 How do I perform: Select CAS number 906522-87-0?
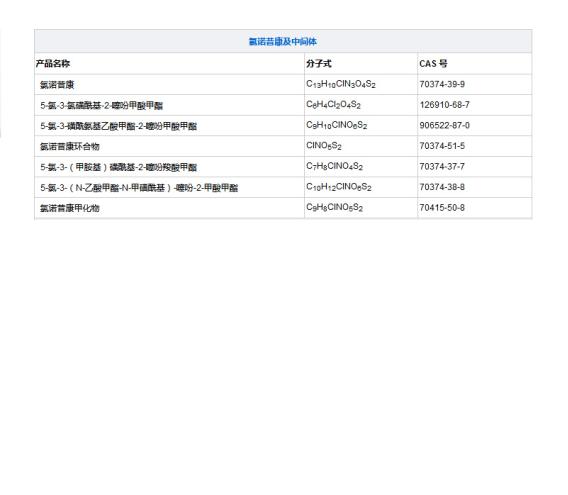click(x=444, y=125)
